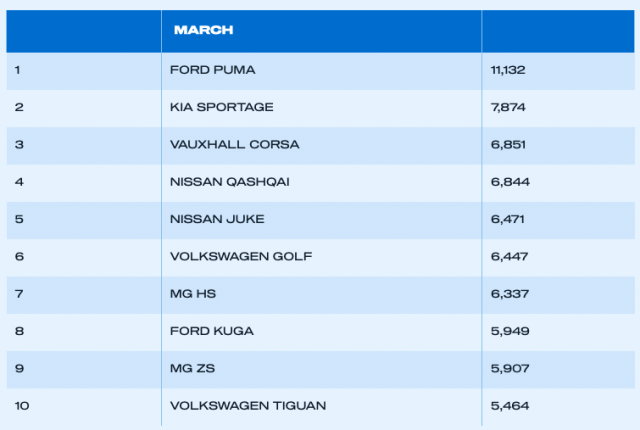This screenshot has height=430, width=640.
Task: Click the NISSAN JUKE entry
Action: [x=217, y=219]
